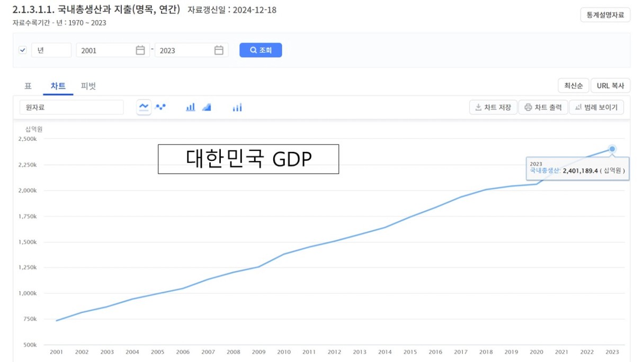Sort by 최신순 button
The width and height of the screenshot is (644, 362).
click(x=573, y=86)
